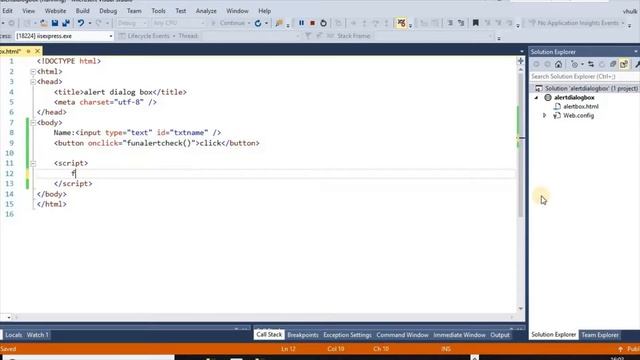The image size is (640, 360).
Task: Collapse the script tag outlining box
Action: click(x=33, y=163)
